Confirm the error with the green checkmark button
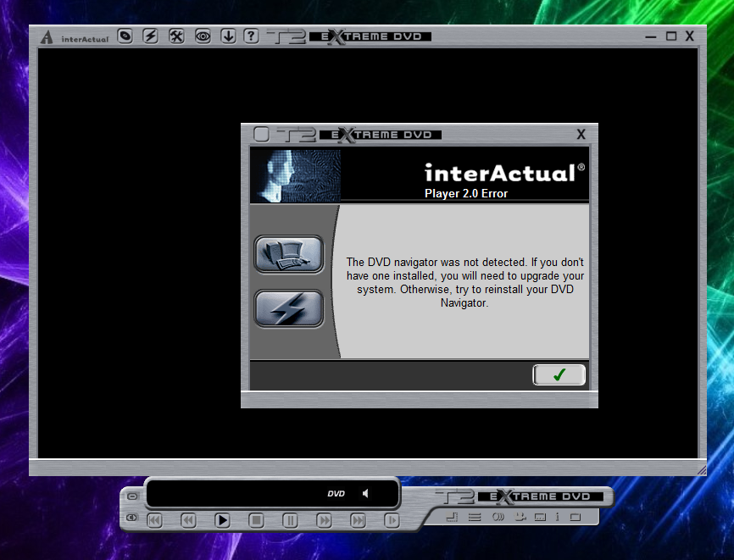 (x=559, y=374)
